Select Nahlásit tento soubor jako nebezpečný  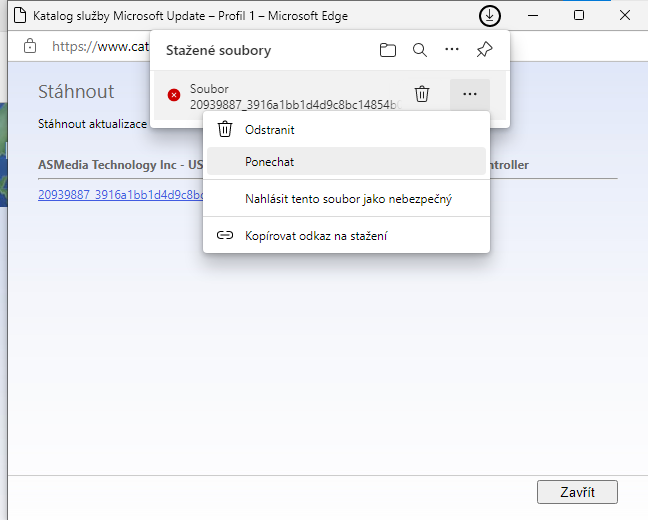click(x=346, y=199)
